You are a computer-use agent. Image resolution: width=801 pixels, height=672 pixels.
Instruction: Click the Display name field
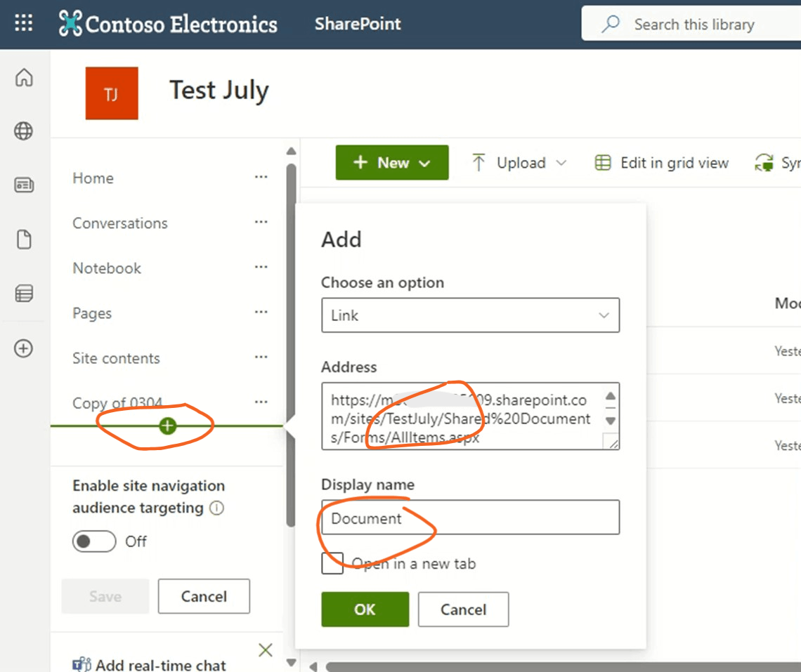(x=471, y=518)
